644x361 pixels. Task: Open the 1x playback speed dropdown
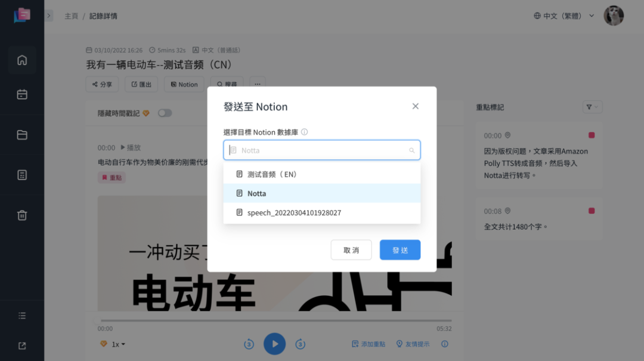118,344
